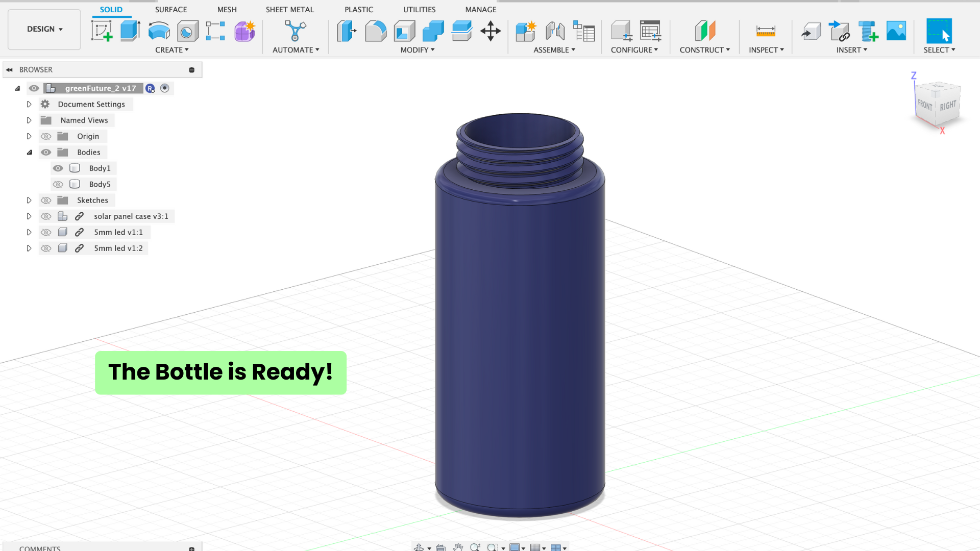
Task: Switch to the PLASTIC tab
Action: click(x=359, y=10)
